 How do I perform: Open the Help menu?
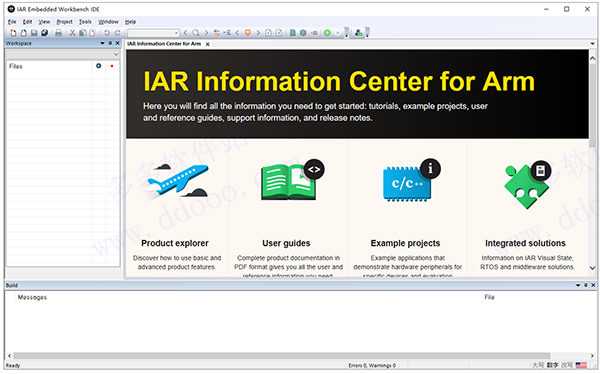130,22
